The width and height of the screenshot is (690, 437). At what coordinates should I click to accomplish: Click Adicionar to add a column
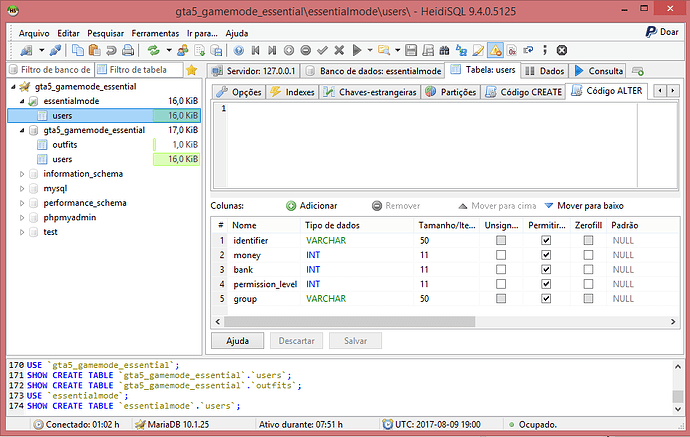click(311, 205)
